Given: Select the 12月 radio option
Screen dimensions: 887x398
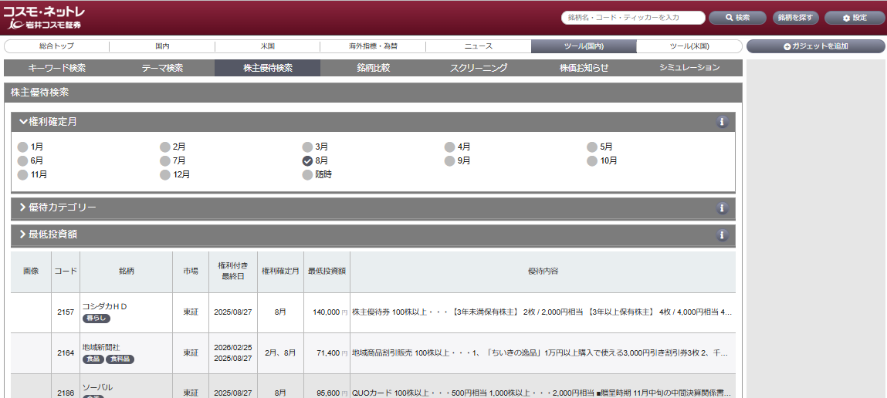Looking at the screenshot, I should [x=165, y=175].
